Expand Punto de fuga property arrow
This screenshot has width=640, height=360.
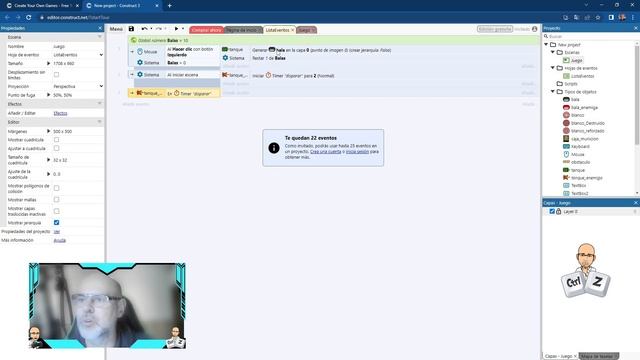[x=49, y=95]
